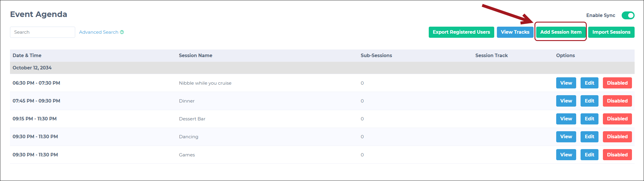Click into the Search field
Screen dimensions: 644x181
43,32
